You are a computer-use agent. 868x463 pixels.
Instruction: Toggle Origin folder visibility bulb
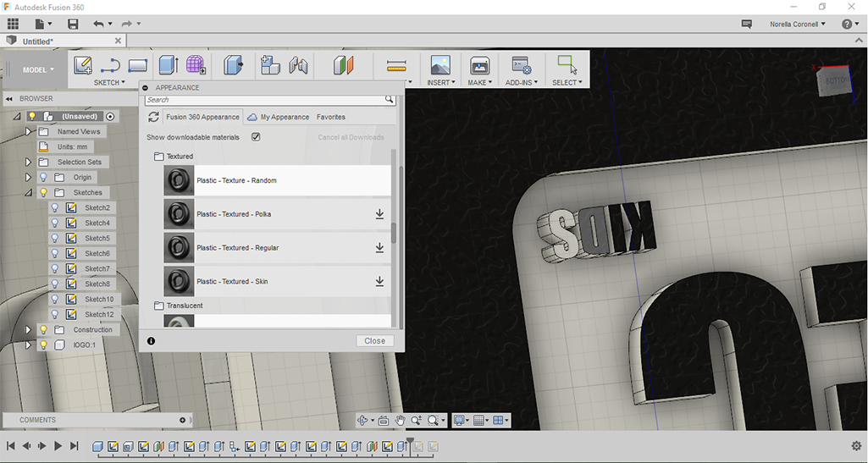[x=43, y=178]
